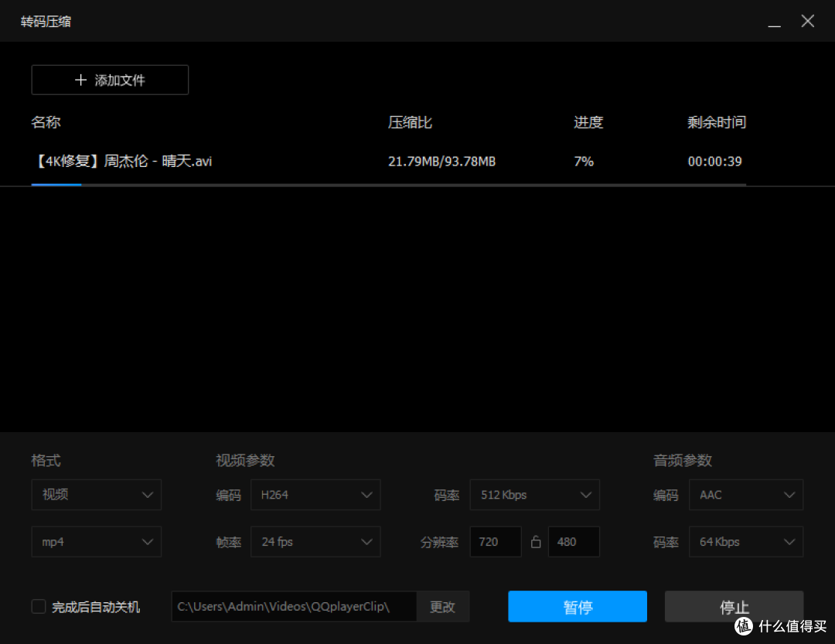Enable 完成后自动关机 checkbox

tap(39, 607)
